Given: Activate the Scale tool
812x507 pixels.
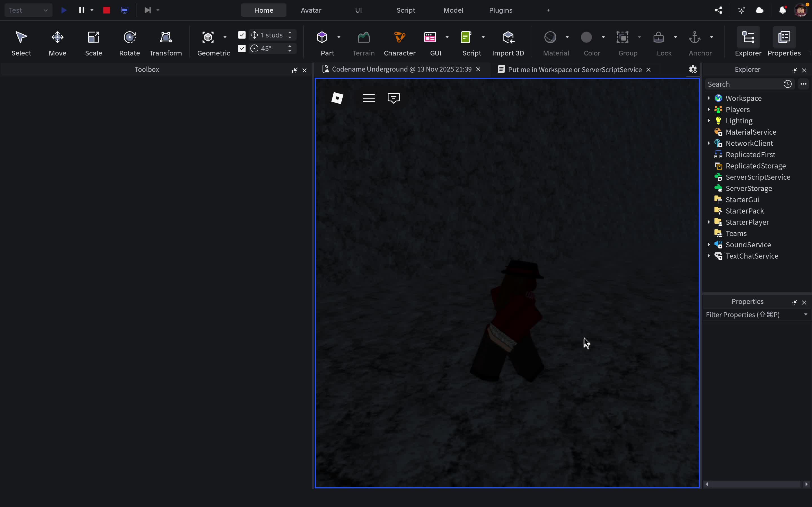Looking at the screenshot, I should tap(93, 42).
